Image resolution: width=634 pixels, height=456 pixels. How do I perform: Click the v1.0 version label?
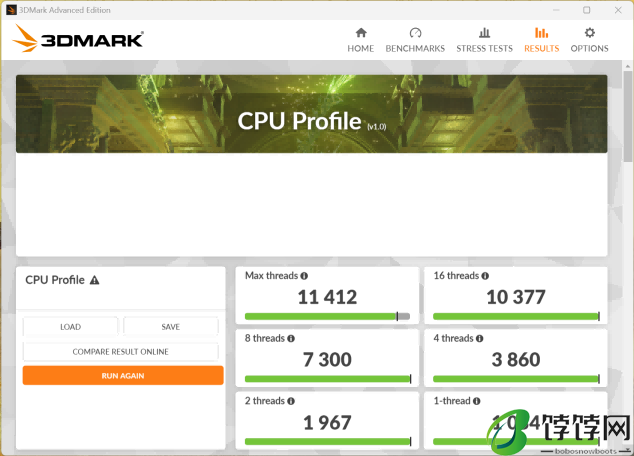click(376, 127)
